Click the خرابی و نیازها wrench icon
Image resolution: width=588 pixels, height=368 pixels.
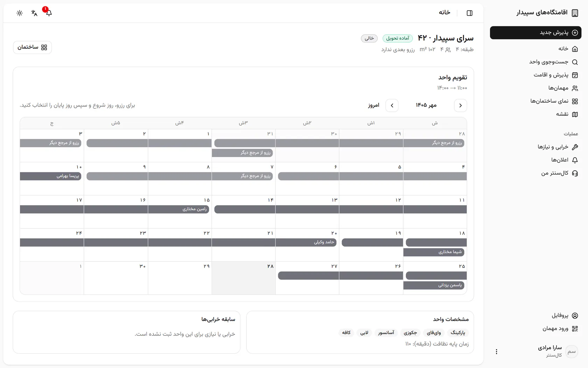tap(575, 147)
